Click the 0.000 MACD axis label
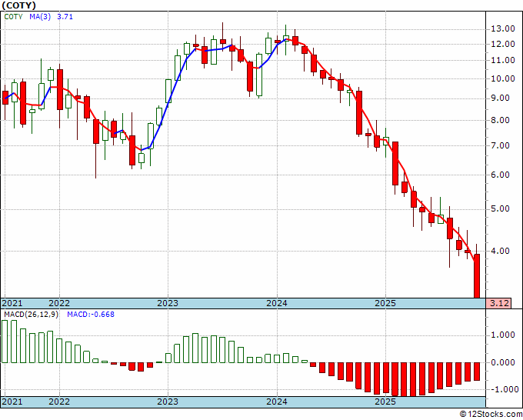 pyautogui.click(x=503, y=362)
